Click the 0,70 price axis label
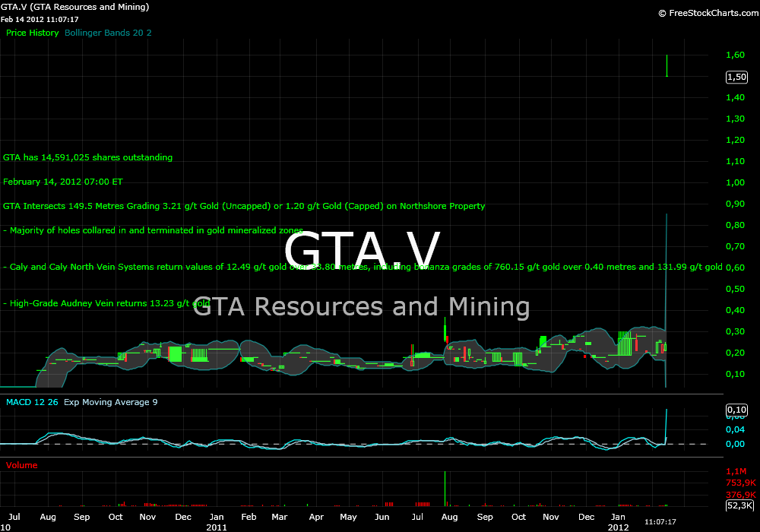The height and width of the screenshot is (532, 760). (x=735, y=246)
